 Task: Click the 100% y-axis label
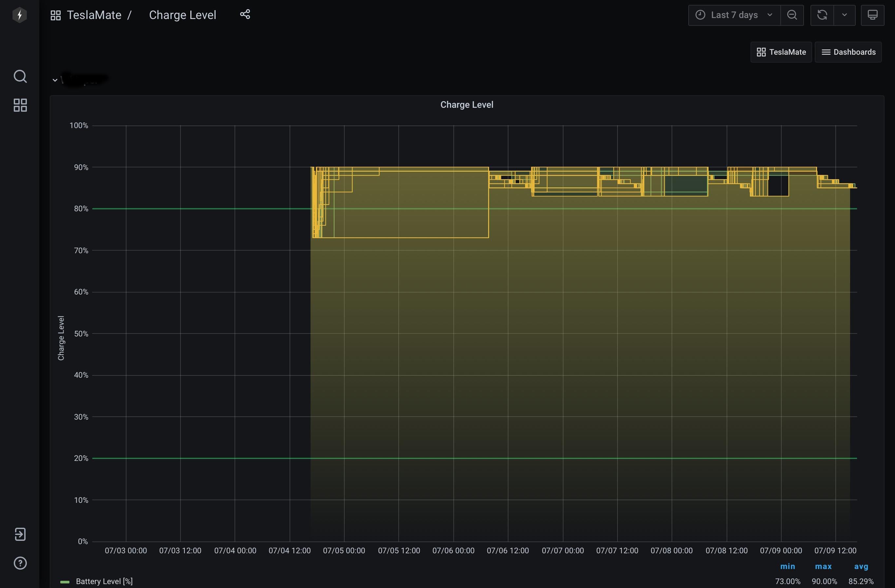[79, 125]
